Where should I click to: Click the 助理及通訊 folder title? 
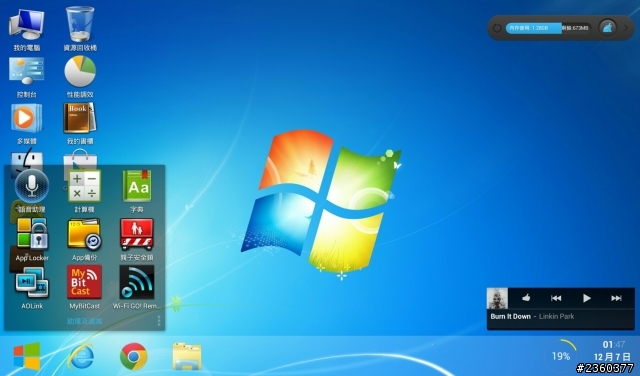[x=84, y=321]
